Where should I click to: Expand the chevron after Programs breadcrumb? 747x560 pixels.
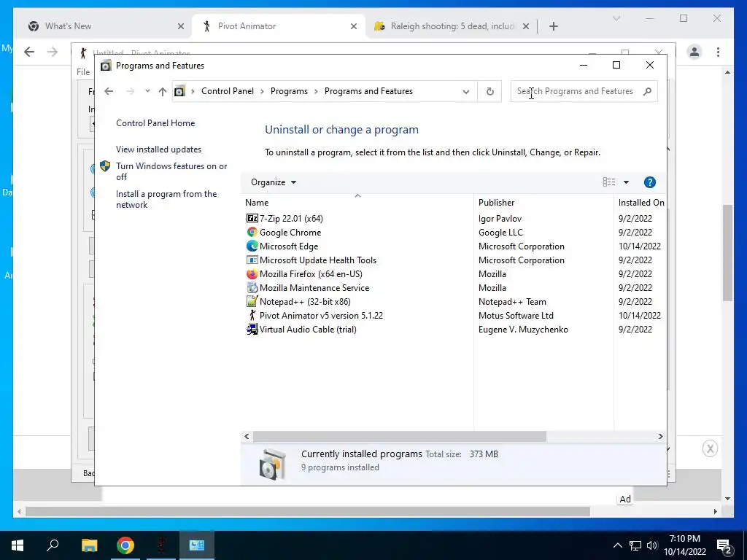point(316,91)
